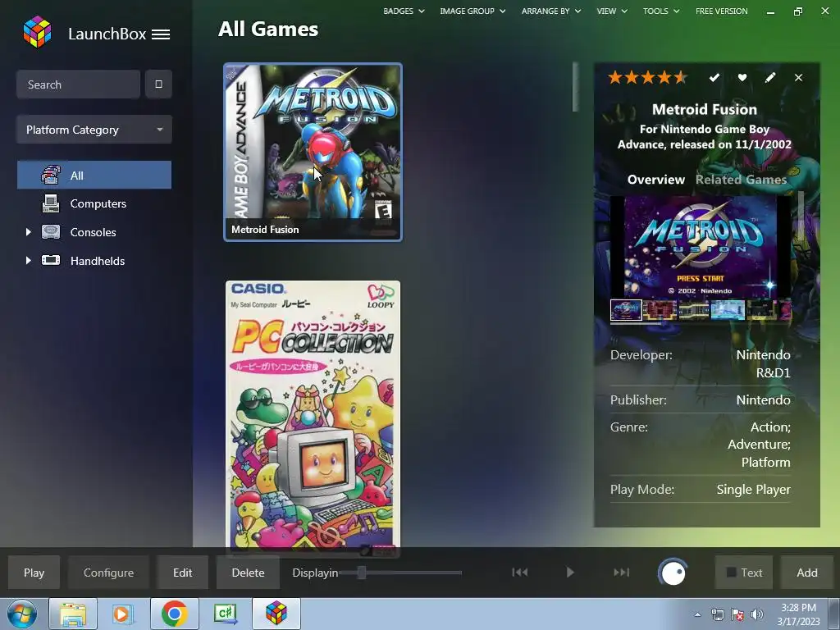Click the Add button
The image size is (840, 630).
click(x=807, y=573)
